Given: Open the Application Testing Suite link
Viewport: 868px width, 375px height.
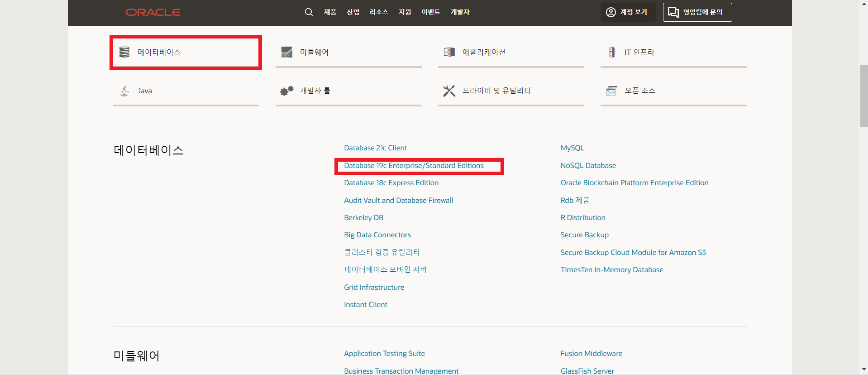Looking at the screenshot, I should [384, 354].
